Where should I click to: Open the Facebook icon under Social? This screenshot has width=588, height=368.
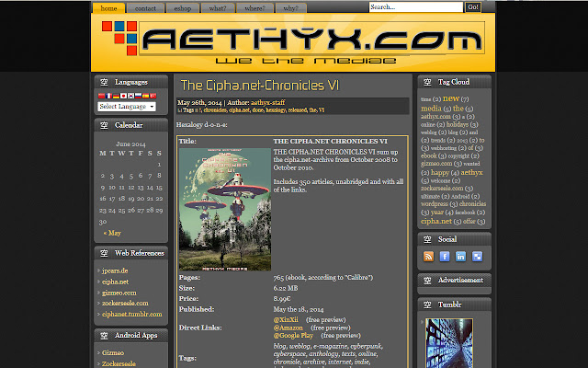445,256
